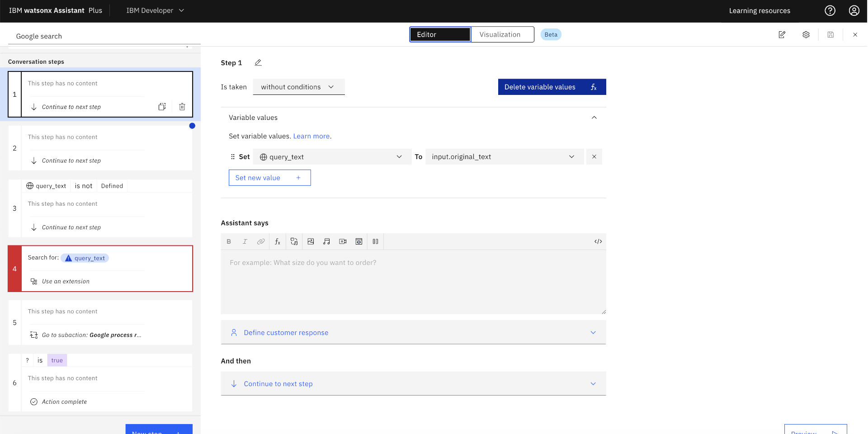This screenshot has height=434, width=868.
Task: Rename Step 1 with the pencil icon
Action: 258,63
